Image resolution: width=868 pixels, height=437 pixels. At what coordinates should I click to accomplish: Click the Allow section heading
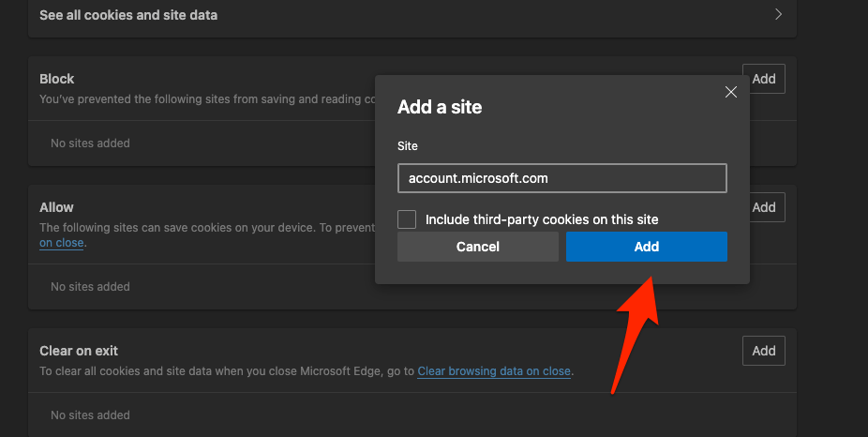coord(56,207)
